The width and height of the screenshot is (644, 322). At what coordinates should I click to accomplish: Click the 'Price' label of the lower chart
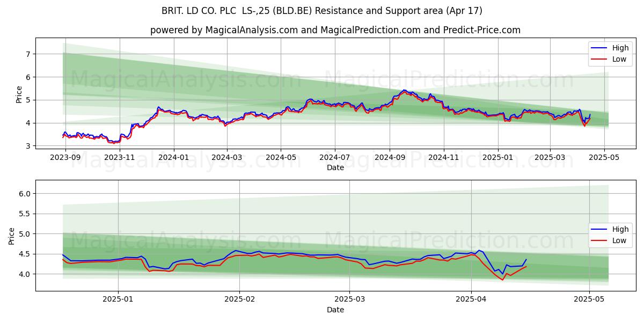(x=12, y=236)
